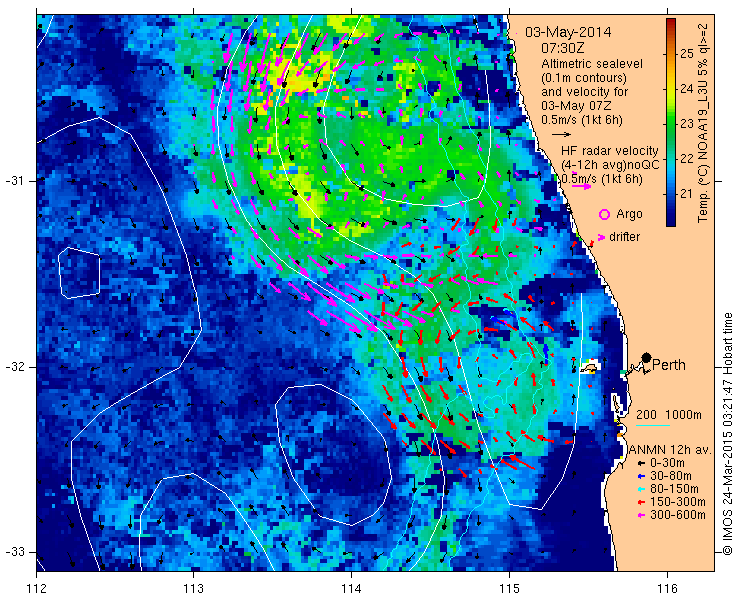This screenshot has height=600, width=740.
Task: Click the '0.5m/s (1kt 6h)' altimetric scale text
Action: 582,120
